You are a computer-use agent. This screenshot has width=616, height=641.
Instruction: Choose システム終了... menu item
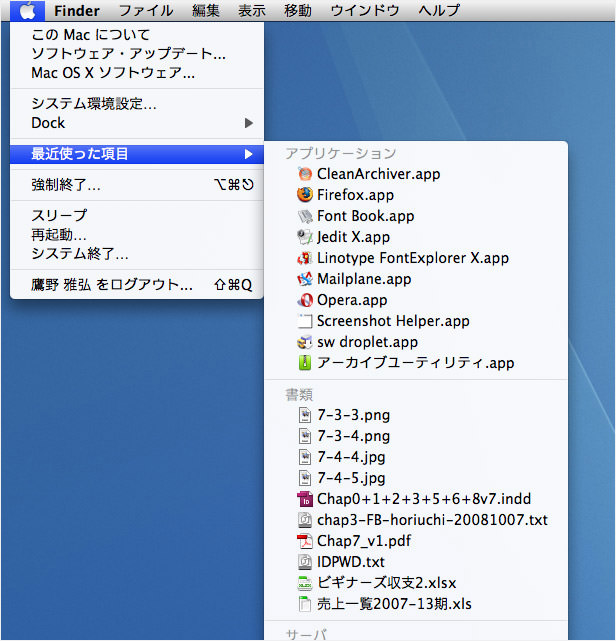137,254
